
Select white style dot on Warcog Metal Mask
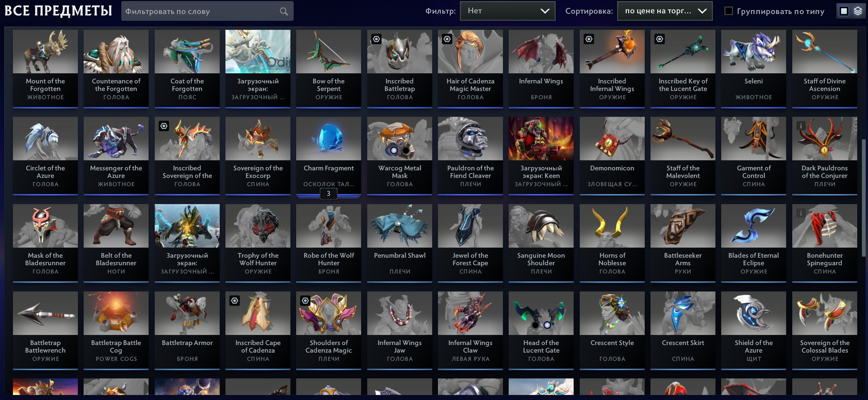[x=394, y=151]
